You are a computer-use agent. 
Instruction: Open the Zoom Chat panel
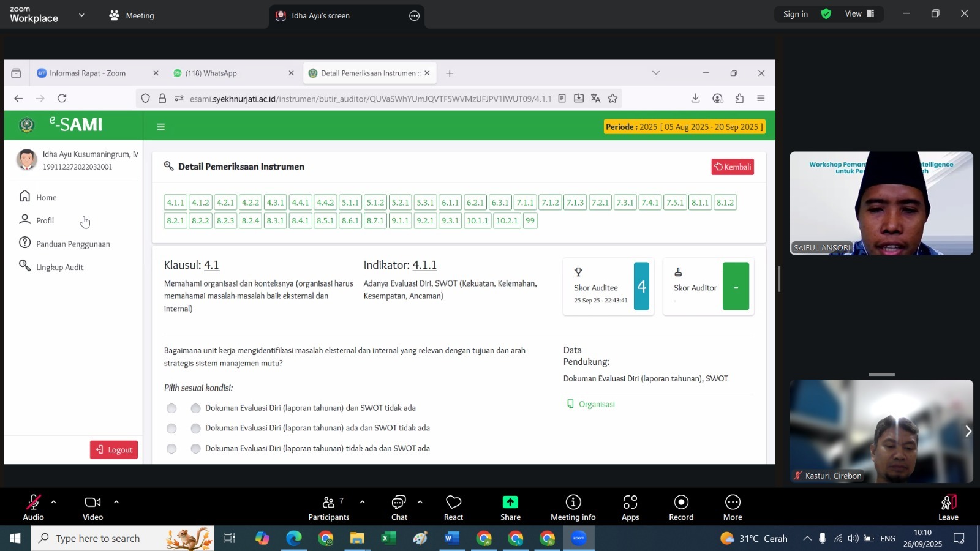point(399,503)
